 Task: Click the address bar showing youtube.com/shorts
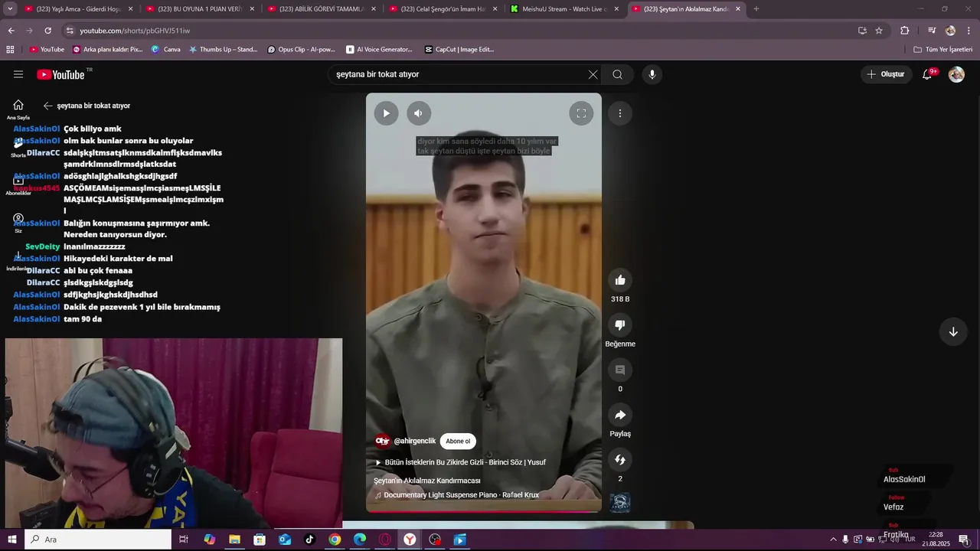pos(459,31)
